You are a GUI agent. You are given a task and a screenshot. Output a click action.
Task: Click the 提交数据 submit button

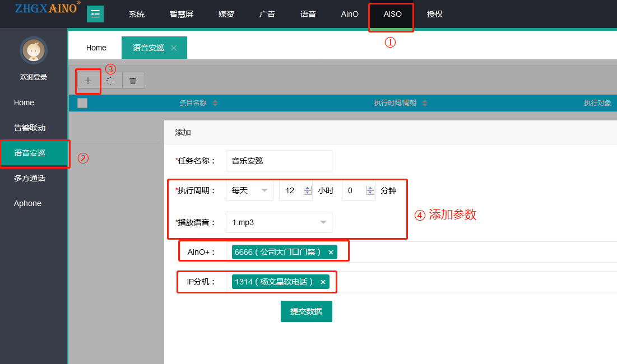coord(306,311)
